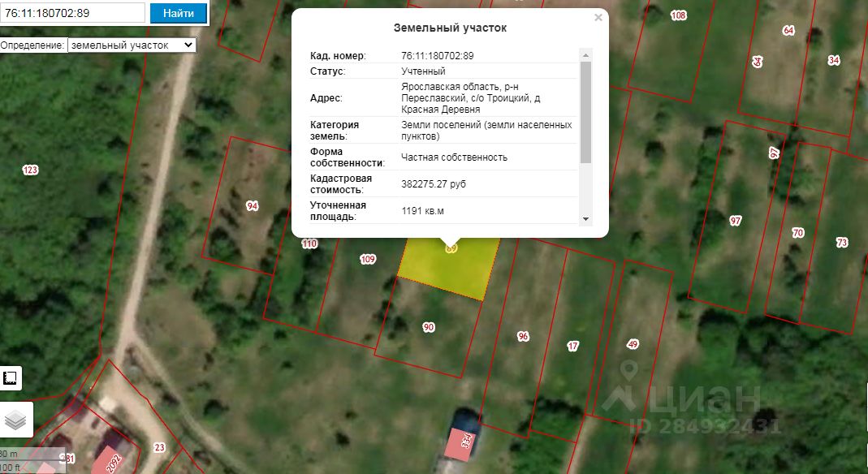Click the Земли поселений category value
This screenshot has width=868, height=474.
pyautogui.click(x=486, y=131)
